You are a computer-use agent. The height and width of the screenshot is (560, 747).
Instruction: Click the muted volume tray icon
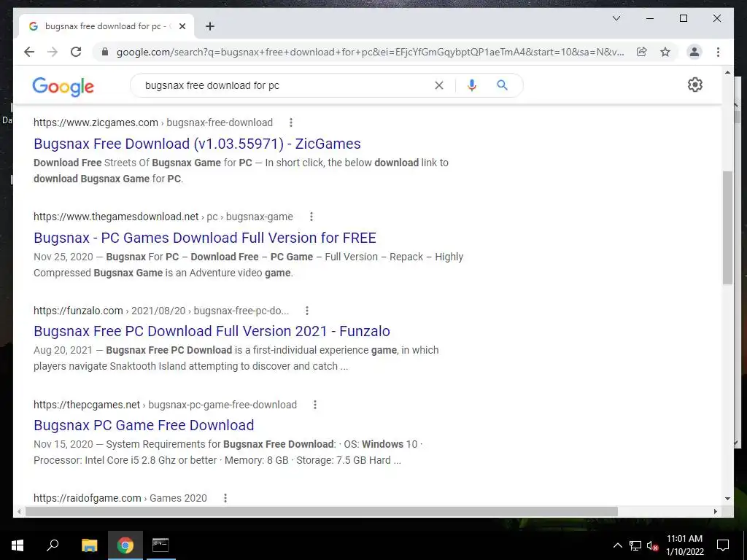(x=652, y=545)
